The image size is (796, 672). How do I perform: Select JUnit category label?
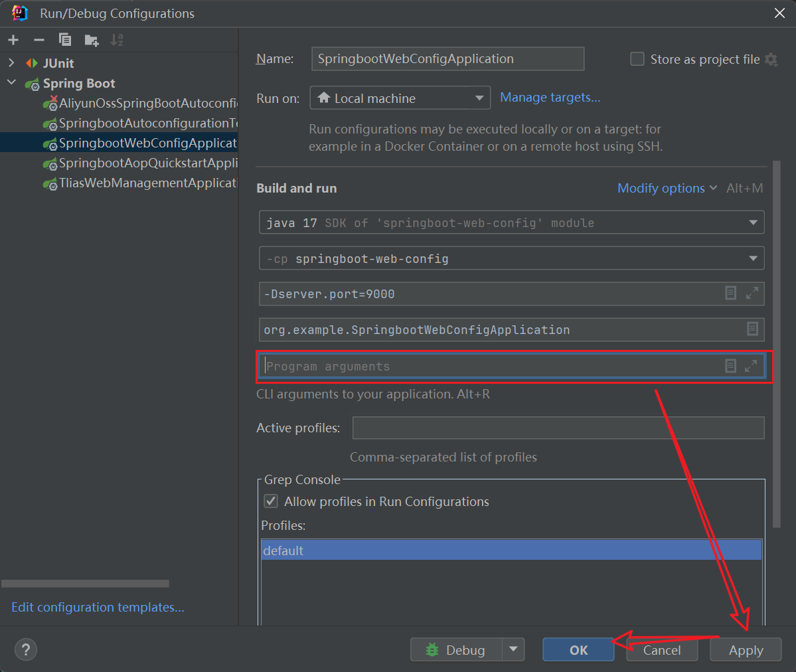tap(58, 63)
